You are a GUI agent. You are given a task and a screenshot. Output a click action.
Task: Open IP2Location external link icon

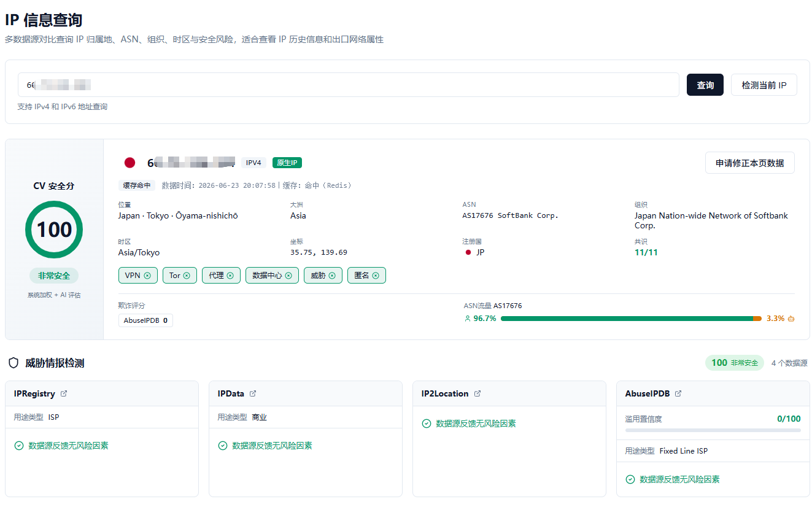pyautogui.click(x=478, y=393)
